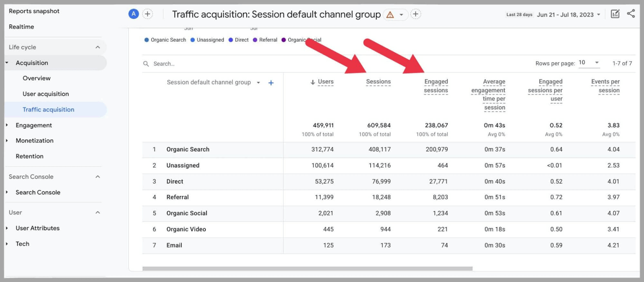Click the data warning triangle icon
The height and width of the screenshot is (282, 644).
[x=390, y=15]
